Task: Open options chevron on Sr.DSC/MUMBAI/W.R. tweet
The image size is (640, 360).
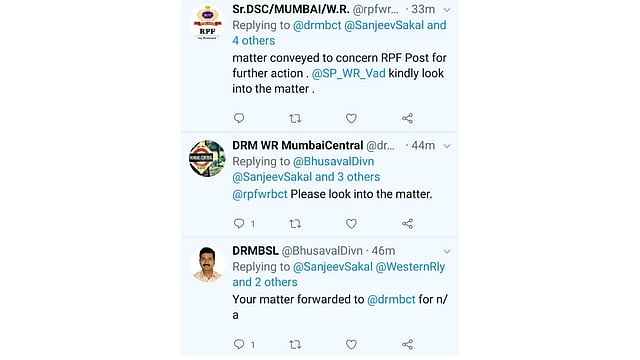Action: pos(447,10)
